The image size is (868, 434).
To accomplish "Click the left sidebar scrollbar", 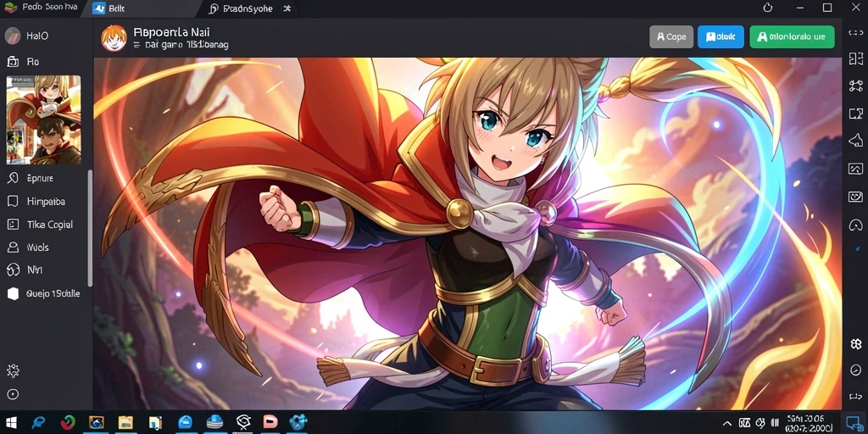I will [90, 227].
